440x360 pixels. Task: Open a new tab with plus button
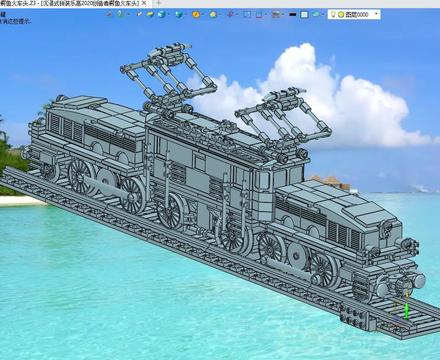[x=159, y=3]
